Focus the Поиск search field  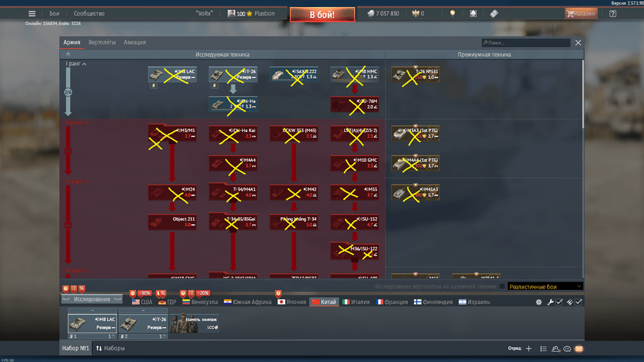[526, 43]
